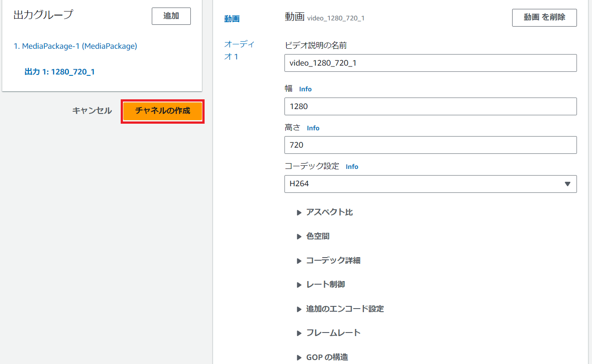Open the H264 codec dropdown
592x364 pixels.
point(430,184)
